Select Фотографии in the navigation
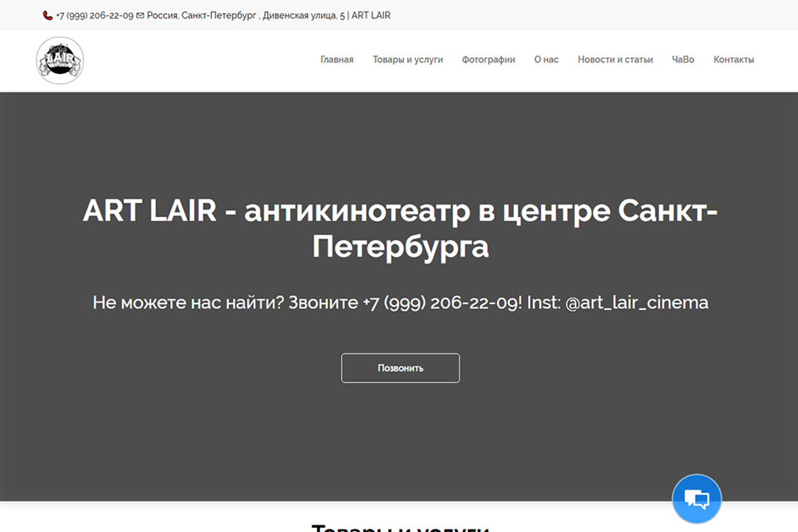The image size is (798, 532). point(488,60)
